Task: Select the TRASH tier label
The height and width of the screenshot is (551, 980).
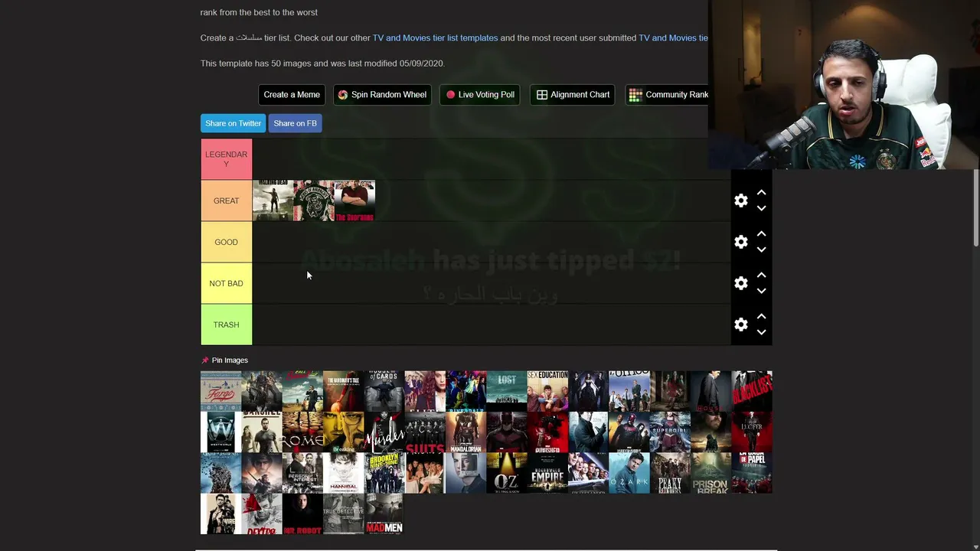Action: pos(226,324)
